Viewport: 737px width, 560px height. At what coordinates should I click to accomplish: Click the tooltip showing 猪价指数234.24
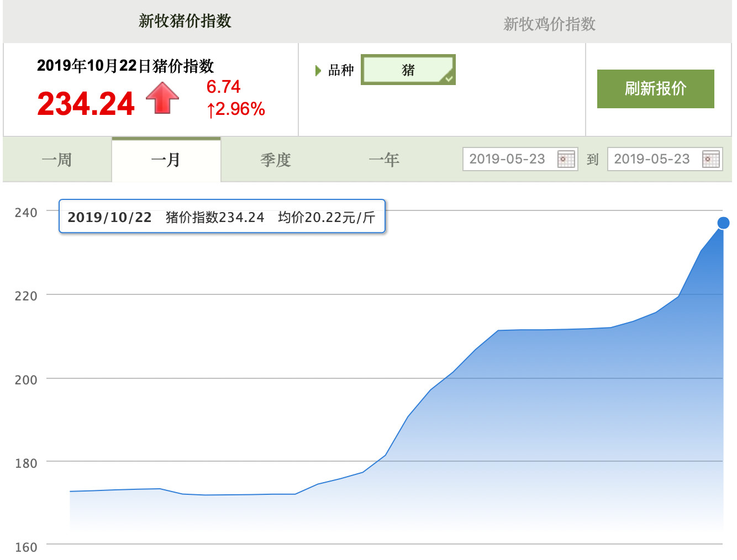click(221, 217)
